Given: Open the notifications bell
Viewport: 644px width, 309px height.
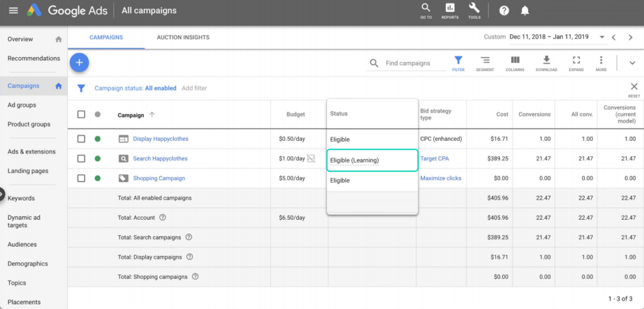Looking at the screenshot, I should (x=525, y=11).
